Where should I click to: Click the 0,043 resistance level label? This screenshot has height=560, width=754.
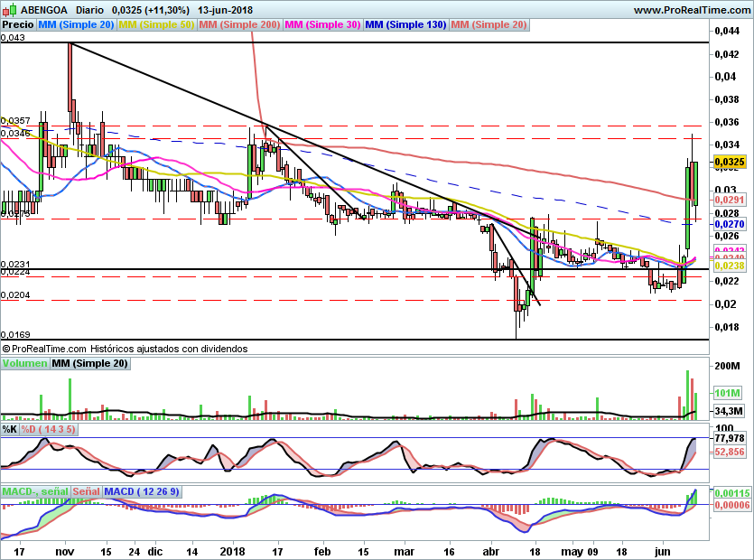tap(13, 38)
